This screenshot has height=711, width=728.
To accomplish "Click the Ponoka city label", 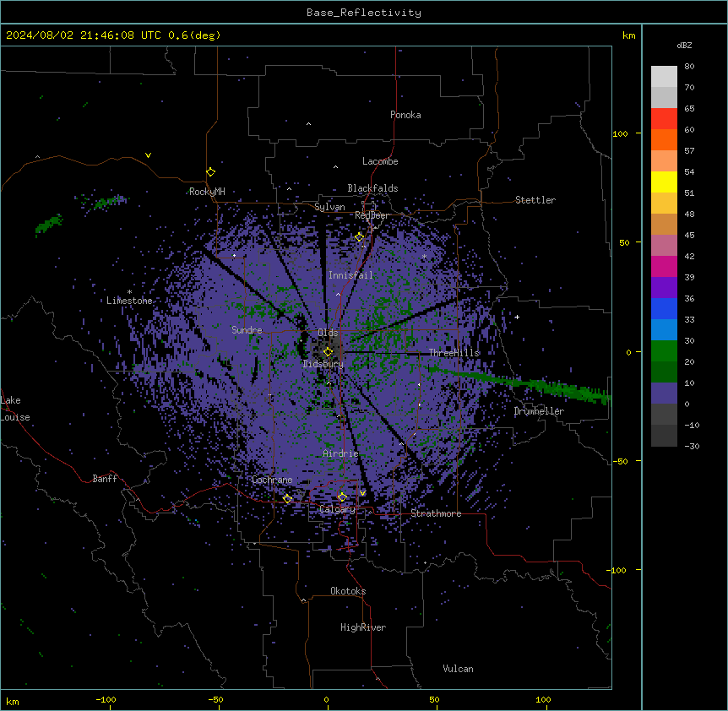I will click(x=405, y=115).
